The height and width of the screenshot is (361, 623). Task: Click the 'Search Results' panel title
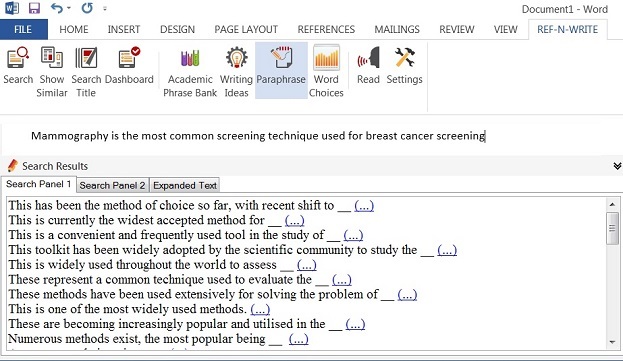(55, 166)
